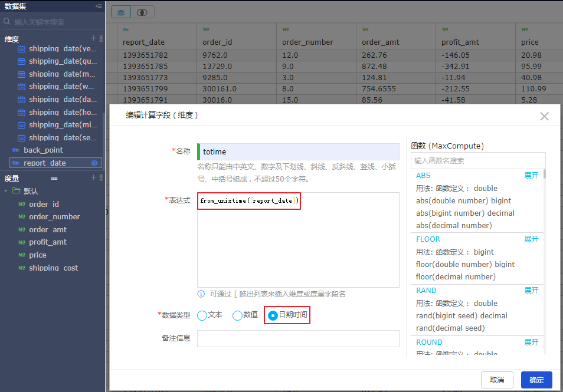
Task: Select the order amt measure in the sidebar
Action: [x=48, y=229]
